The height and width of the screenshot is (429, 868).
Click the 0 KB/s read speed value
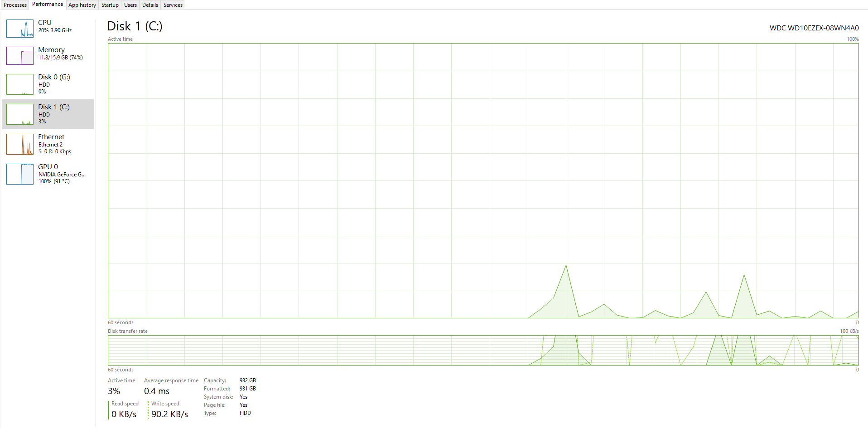click(x=124, y=414)
